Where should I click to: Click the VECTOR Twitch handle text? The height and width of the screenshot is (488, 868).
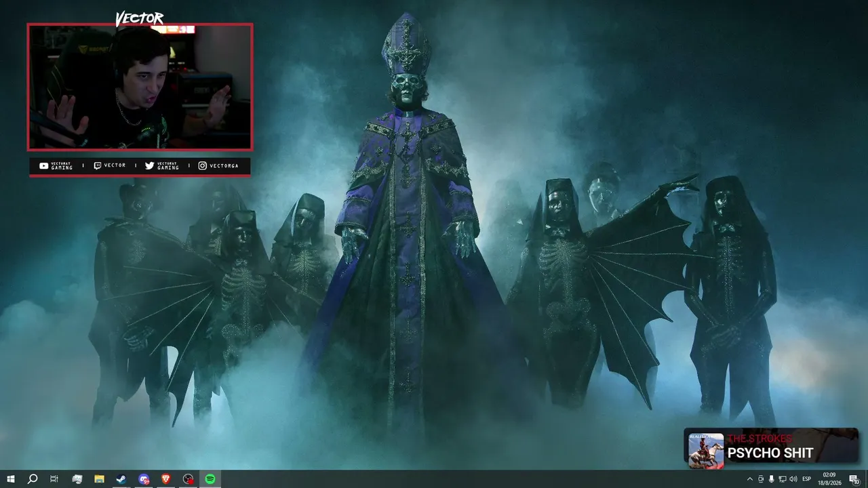click(115, 166)
